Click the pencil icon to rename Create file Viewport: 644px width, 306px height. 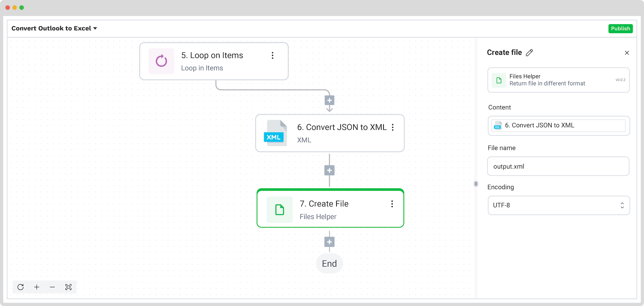[529, 53]
